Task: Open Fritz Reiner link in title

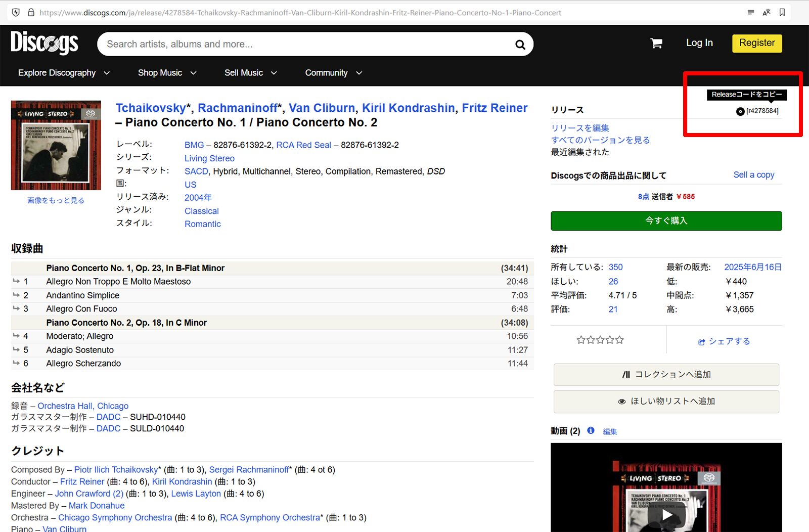Action: click(495, 108)
